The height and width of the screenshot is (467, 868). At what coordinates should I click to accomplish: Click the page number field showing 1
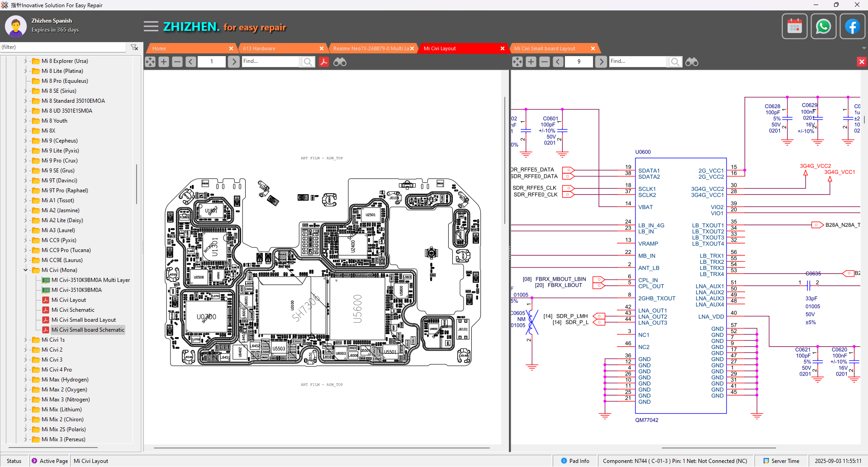(x=212, y=62)
